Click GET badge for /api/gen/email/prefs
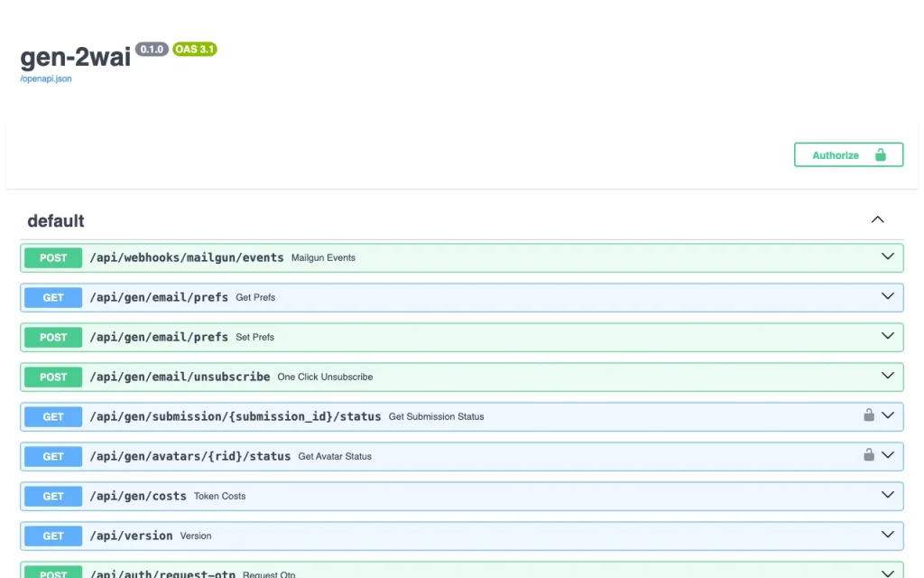924x578 pixels. click(x=53, y=297)
